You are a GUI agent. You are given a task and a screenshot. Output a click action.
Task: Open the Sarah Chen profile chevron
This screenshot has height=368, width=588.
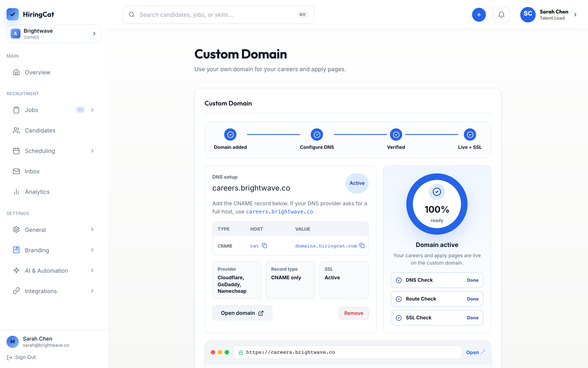(575, 15)
